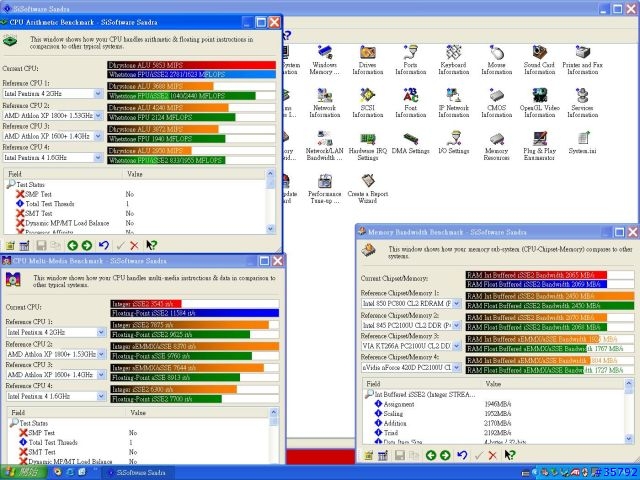The width and height of the screenshot is (640, 480).
Task: Open System.ini icon
Action: click(x=582, y=143)
